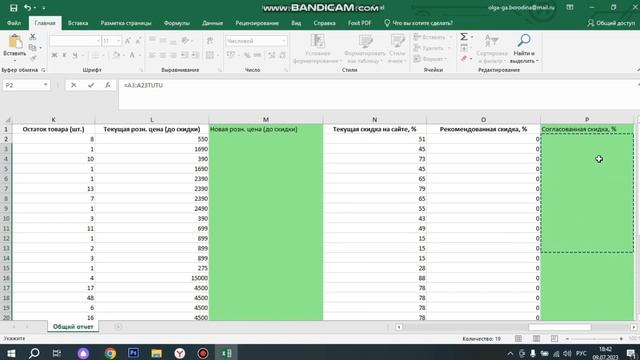Toggle right text alignment
This screenshot has width=640, height=360.
[x=173, y=55]
